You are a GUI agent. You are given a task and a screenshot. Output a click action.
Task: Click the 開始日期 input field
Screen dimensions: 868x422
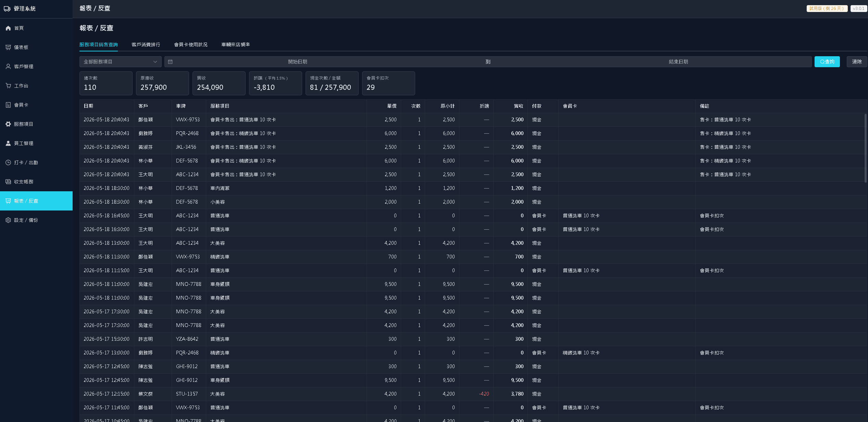click(x=297, y=62)
